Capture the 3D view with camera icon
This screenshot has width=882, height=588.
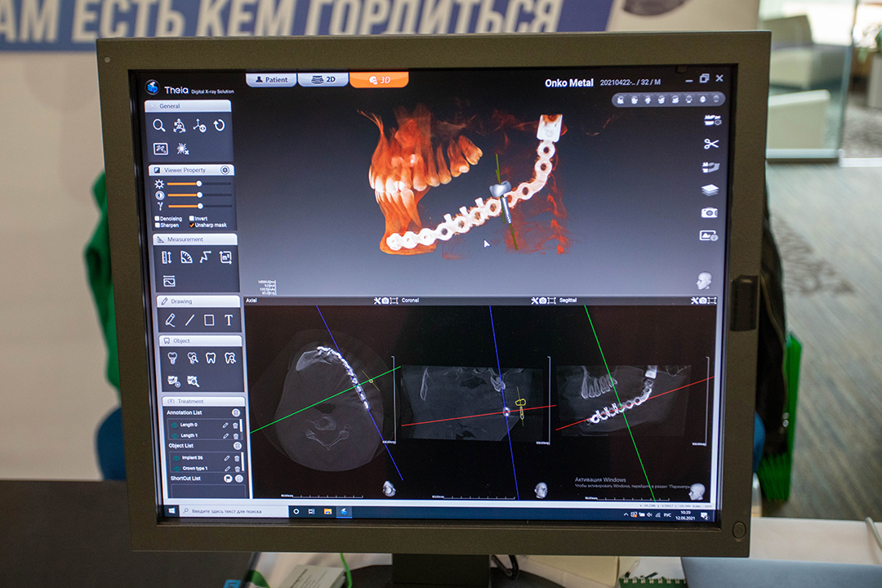709,212
